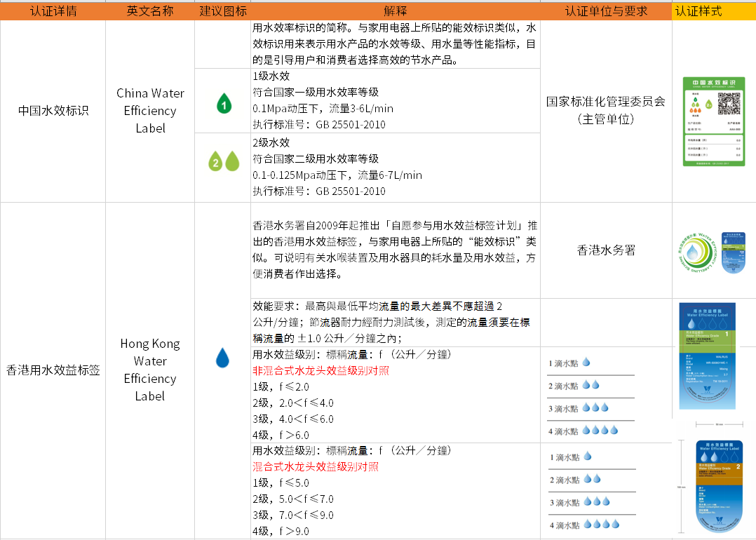Click the 2级，5.0<f≤7.0 line
The width and height of the screenshot is (756, 540).
(x=293, y=499)
